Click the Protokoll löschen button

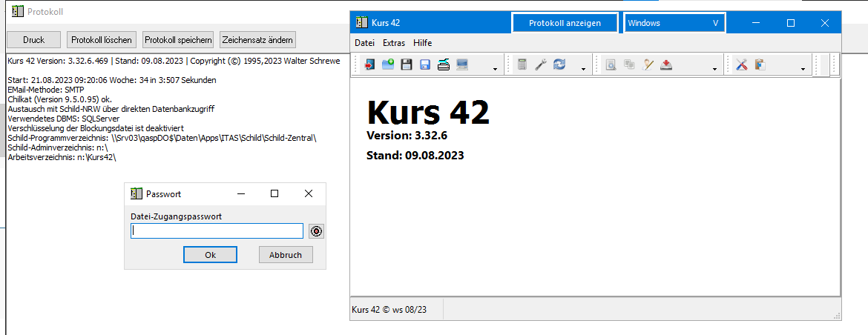(x=102, y=39)
